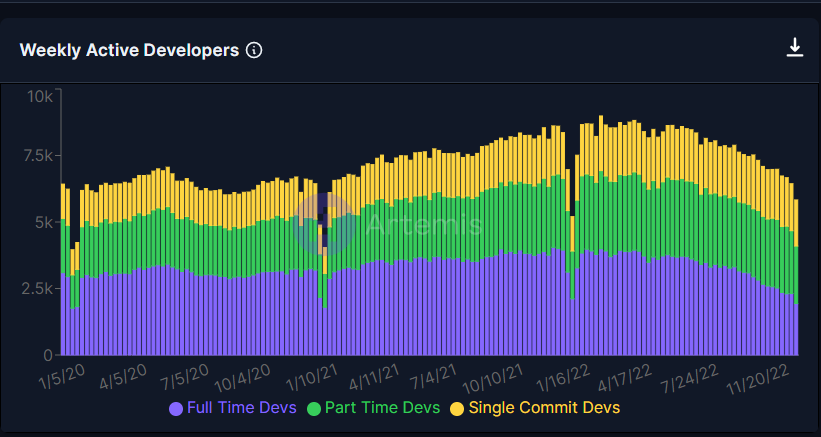Image resolution: width=821 pixels, height=437 pixels.
Task: Click the green Part Time Devs legend dot
Action: coord(314,408)
